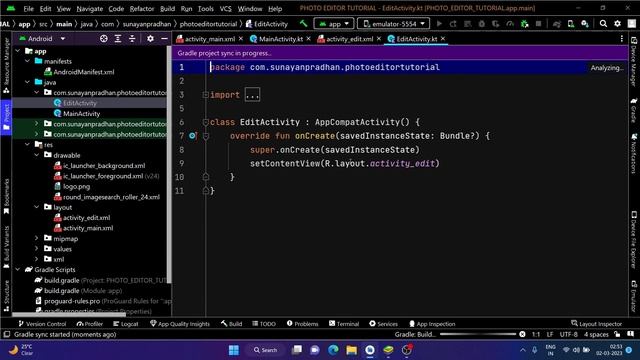Image resolution: width=640 pixels, height=360 pixels.
Task: Open the VCS menu
Action: point(225,8)
